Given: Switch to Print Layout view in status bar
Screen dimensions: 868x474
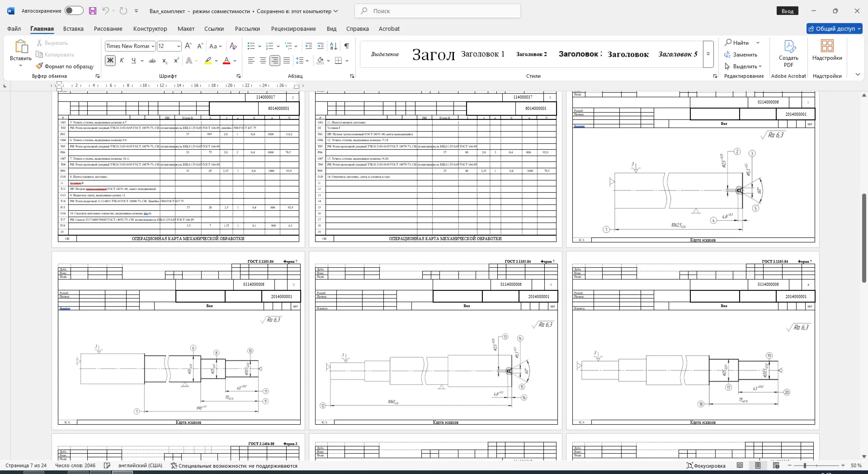Looking at the screenshot, I should pos(758,465).
